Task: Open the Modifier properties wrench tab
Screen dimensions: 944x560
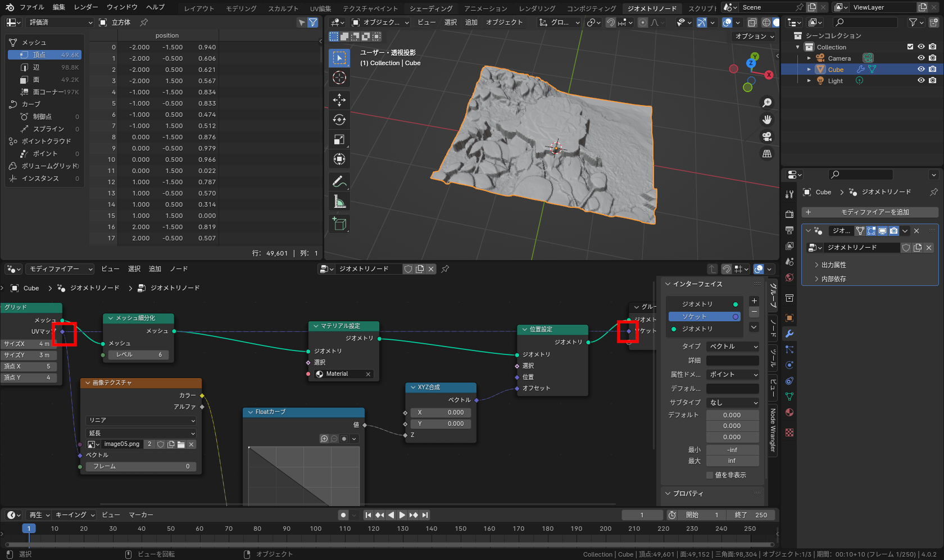Action: click(x=789, y=334)
